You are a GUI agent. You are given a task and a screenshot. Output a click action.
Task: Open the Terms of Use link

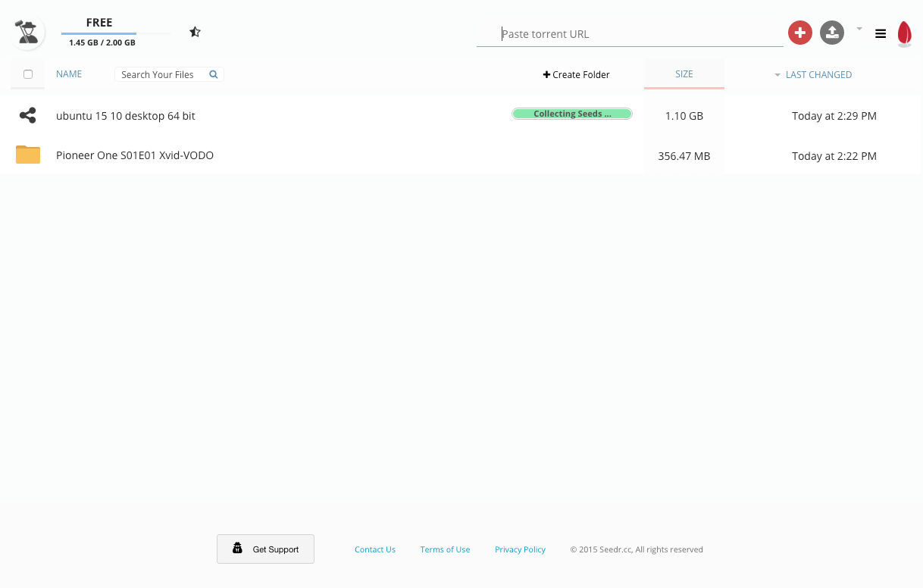445,549
